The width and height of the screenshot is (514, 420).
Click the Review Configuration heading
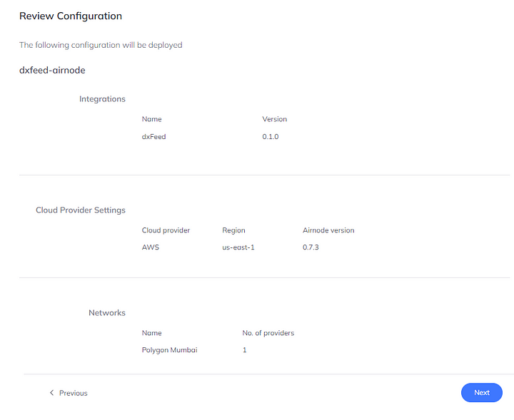click(71, 16)
